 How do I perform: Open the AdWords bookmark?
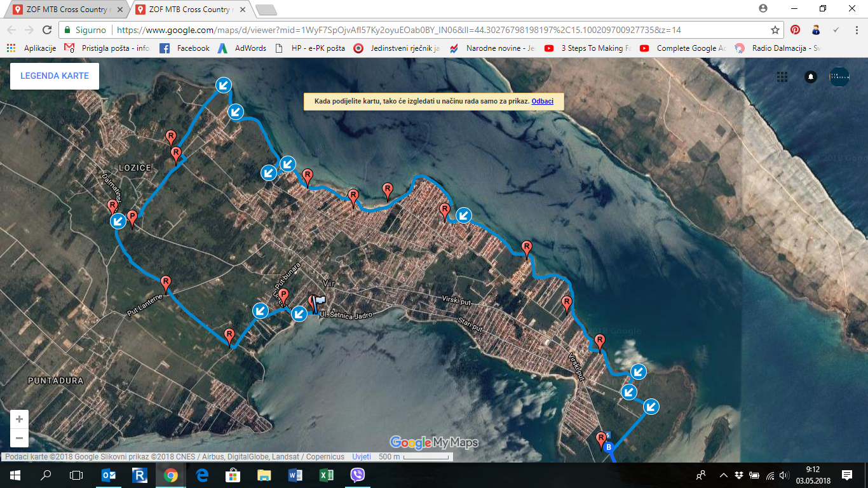[242, 48]
